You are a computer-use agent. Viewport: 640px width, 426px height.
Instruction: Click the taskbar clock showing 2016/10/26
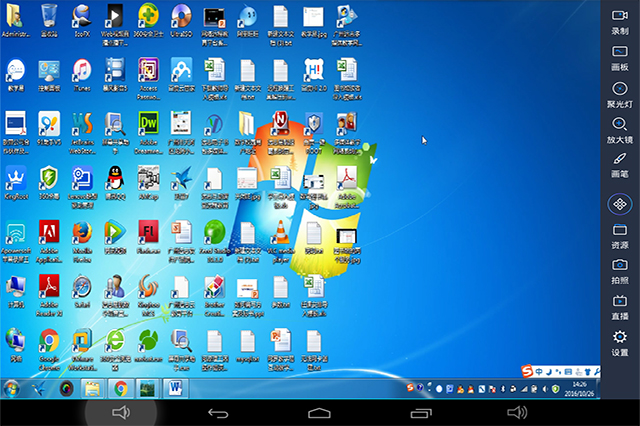tap(580, 389)
